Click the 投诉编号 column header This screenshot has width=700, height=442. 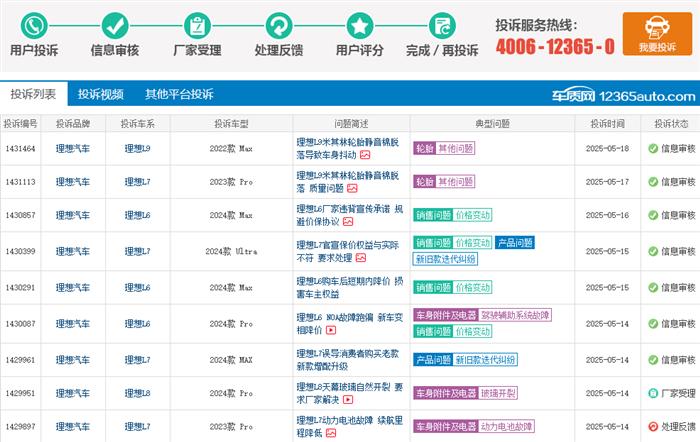coord(21,124)
